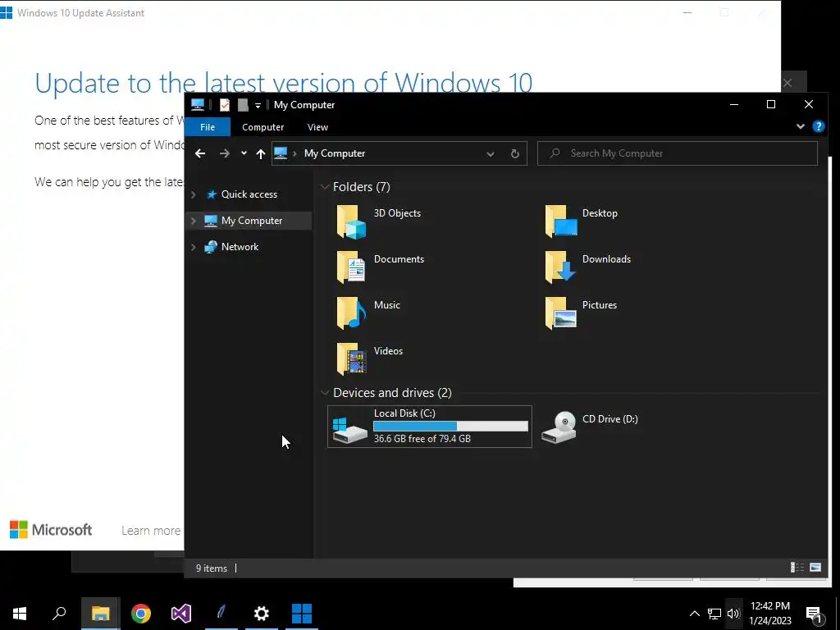Click the 9 items status text
This screenshot has height=630, width=840.
[212, 568]
